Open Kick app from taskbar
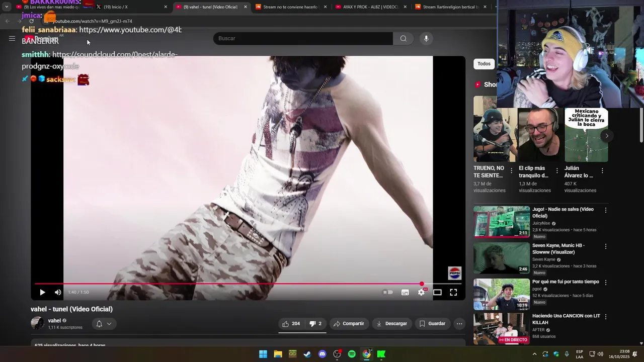644x362 pixels. coord(381,354)
